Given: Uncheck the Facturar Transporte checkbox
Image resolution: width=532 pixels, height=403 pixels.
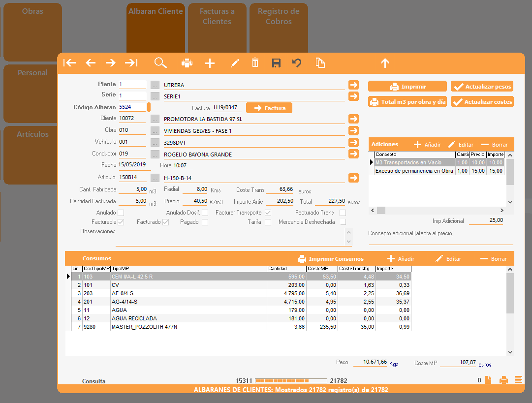Looking at the screenshot, I should [x=268, y=213].
